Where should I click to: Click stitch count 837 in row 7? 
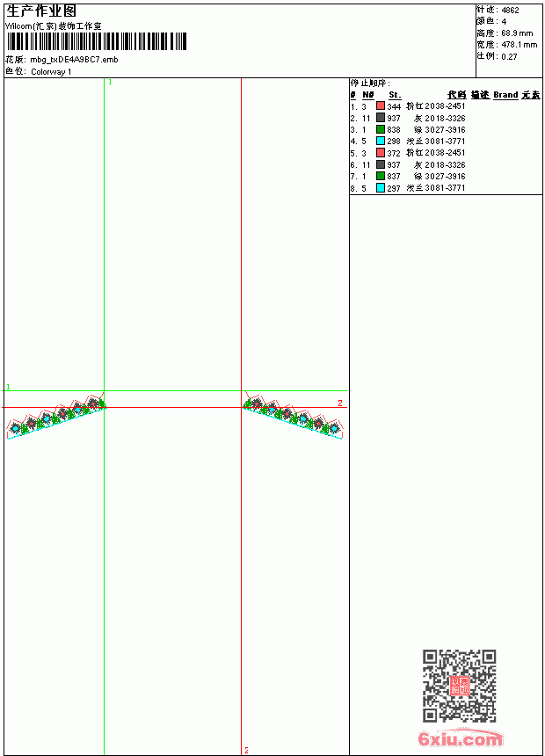click(394, 177)
